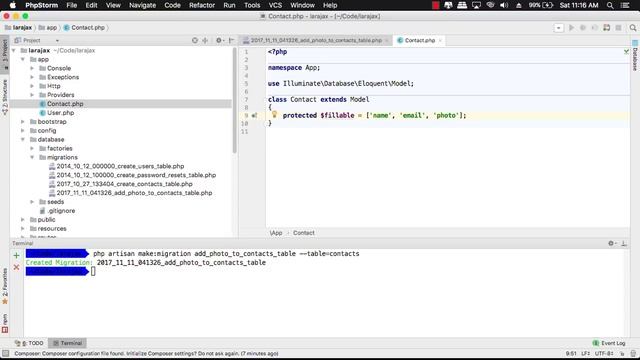Click the Project panel vertical scrollbar
Image resolution: width=640 pixels, height=360 pixels.
[x=235, y=100]
